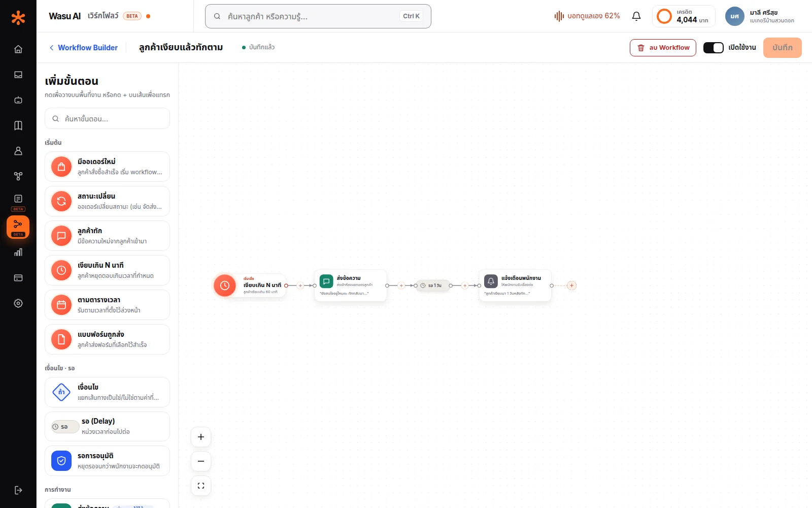Select the ส่งข้อความ node on the canvas
Screen dimensions: 812x508
(x=351, y=285)
